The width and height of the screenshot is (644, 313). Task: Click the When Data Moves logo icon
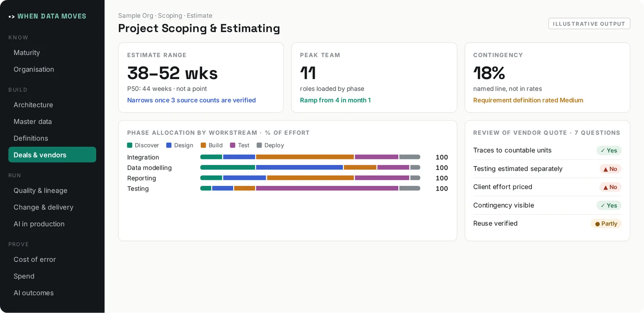[x=12, y=16]
